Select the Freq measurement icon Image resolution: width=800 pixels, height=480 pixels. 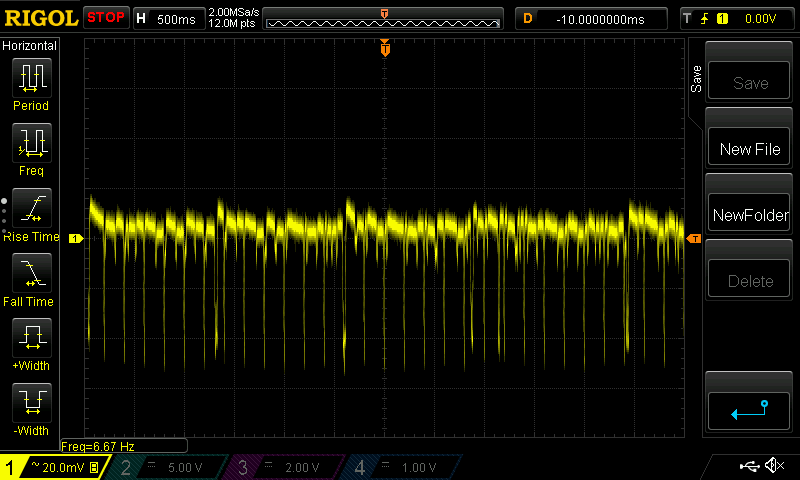pos(31,143)
